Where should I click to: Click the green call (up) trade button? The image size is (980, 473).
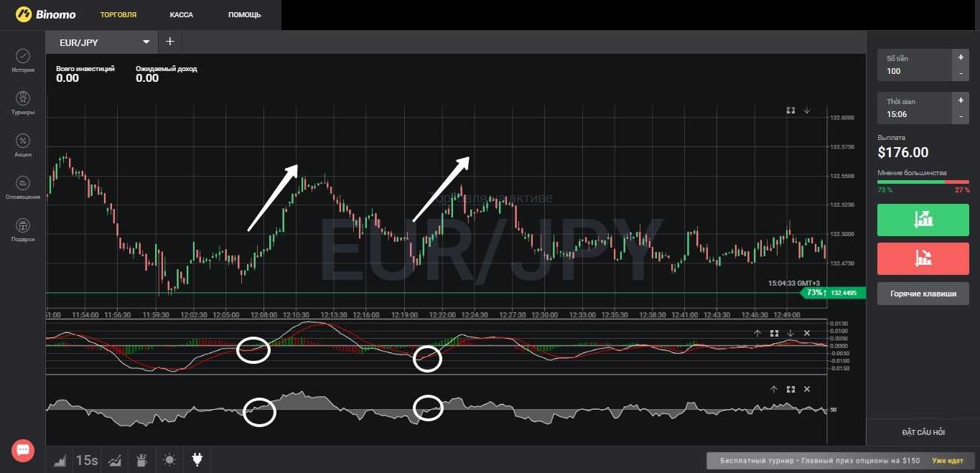[923, 220]
